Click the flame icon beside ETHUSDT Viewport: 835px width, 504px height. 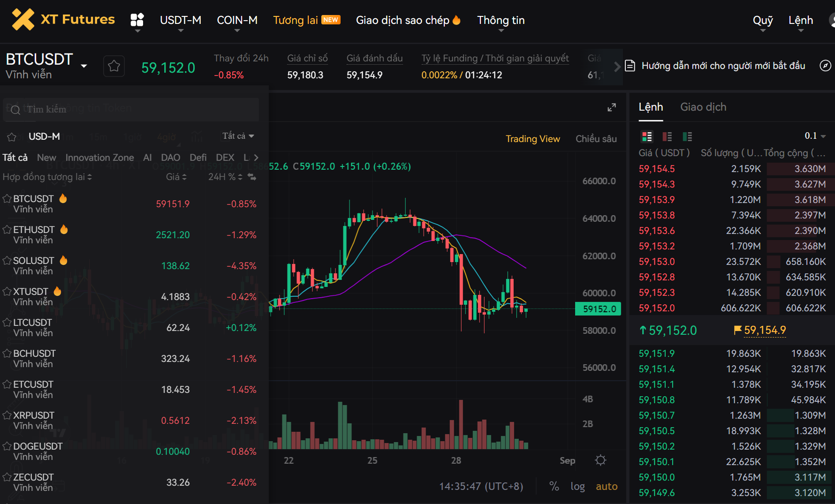pos(64,229)
